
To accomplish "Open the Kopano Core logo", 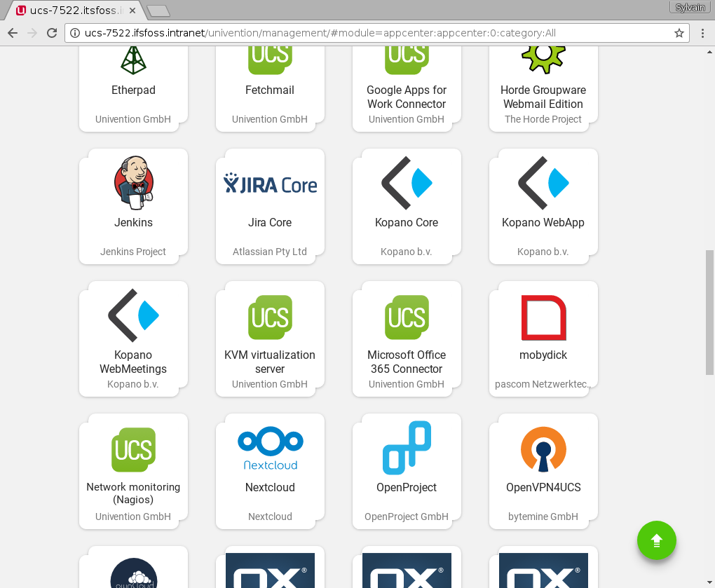I will [407, 183].
